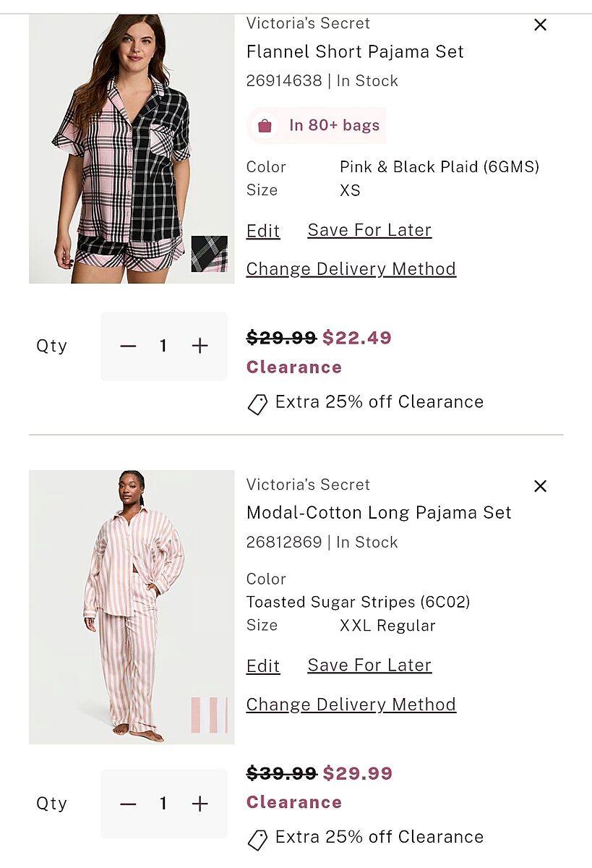Decrease quantity of Flannel Short Pajama Set
The image size is (592, 868).
pyautogui.click(x=128, y=346)
